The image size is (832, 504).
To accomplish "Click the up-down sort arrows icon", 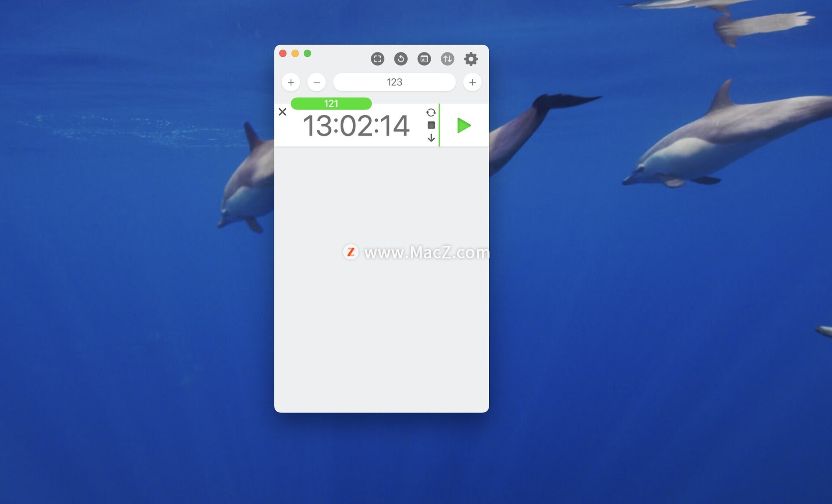I will click(x=448, y=59).
